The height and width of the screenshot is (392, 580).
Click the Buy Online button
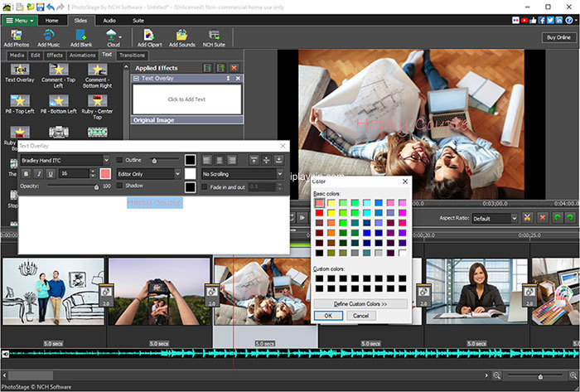[558, 37]
